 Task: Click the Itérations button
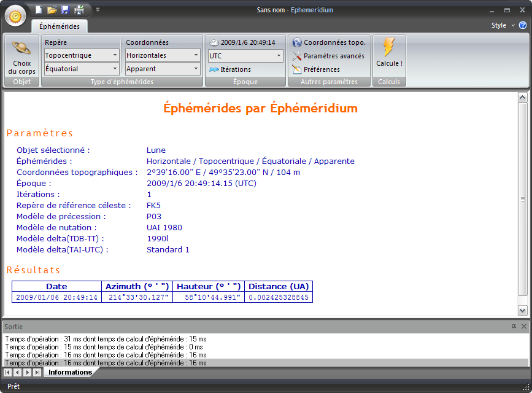click(230, 69)
